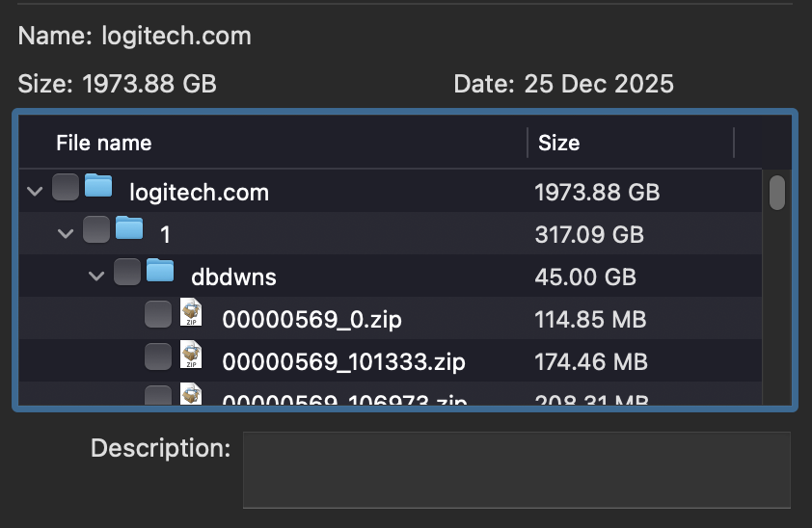
Task: Click into the Description text field
Action: click(x=516, y=469)
